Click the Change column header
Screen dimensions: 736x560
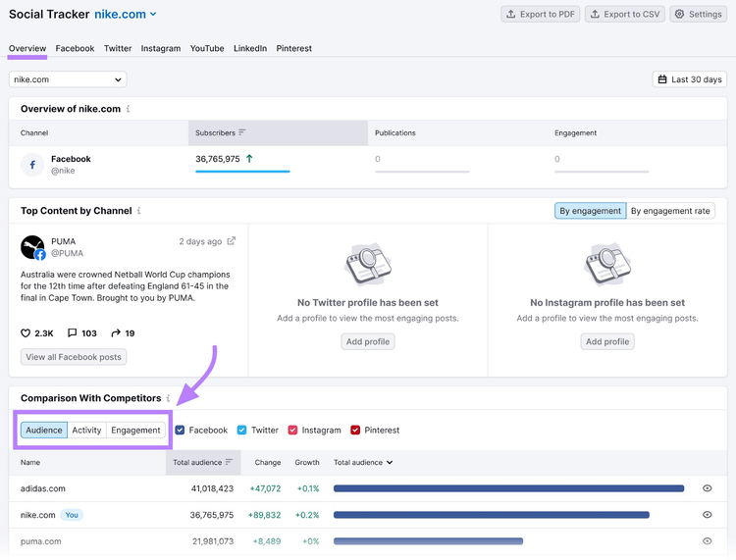click(268, 462)
